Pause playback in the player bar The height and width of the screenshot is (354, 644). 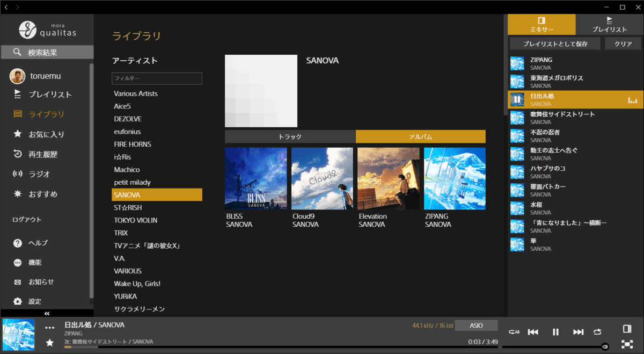click(556, 332)
